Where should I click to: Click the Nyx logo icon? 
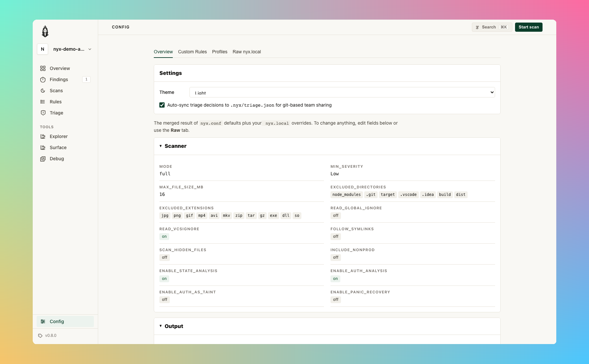point(45,31)
